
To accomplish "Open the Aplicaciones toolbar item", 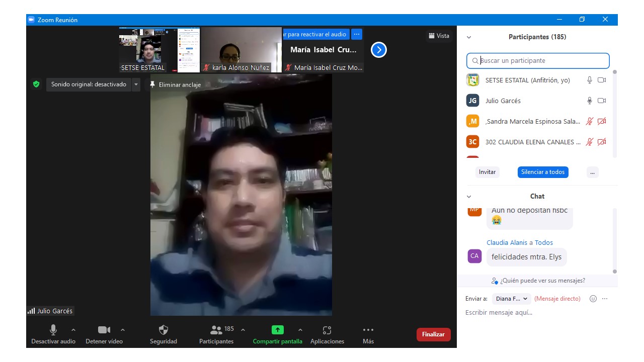I will pos(327,335).
